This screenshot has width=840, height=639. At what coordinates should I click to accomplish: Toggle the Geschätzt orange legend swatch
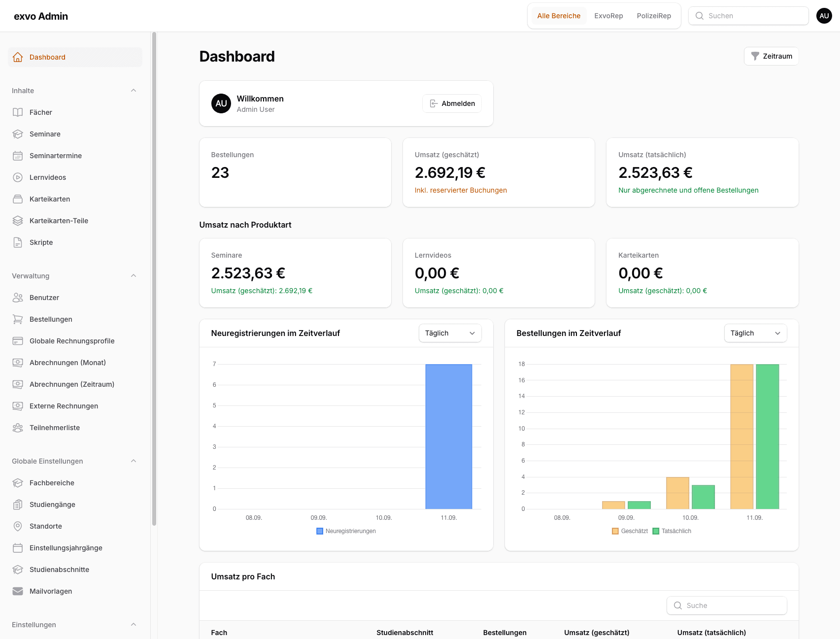coord(615,531)
